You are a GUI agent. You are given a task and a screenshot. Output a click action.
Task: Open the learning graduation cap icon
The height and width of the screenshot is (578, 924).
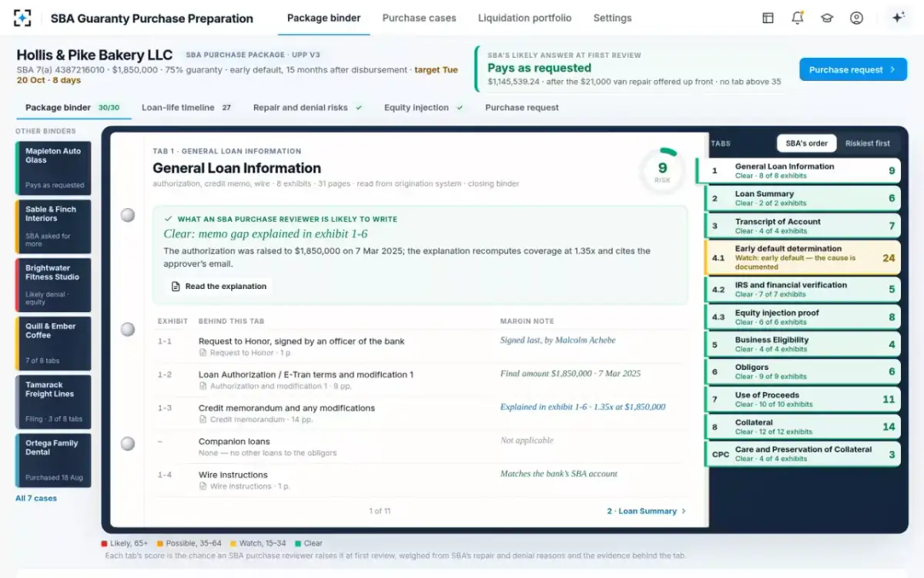point(827,18)
